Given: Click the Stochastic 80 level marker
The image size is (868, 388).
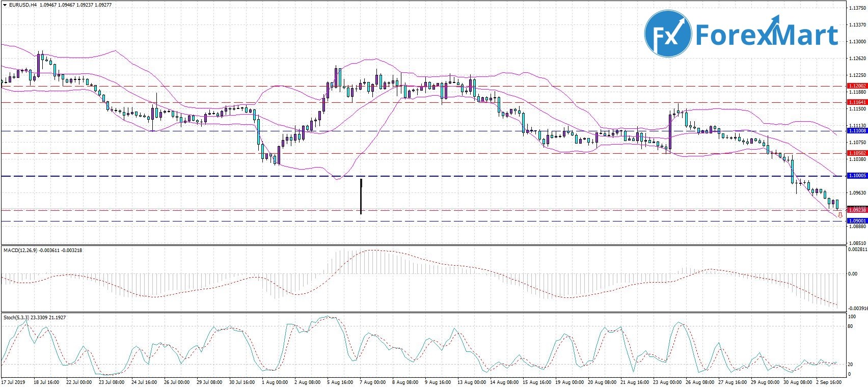Looking at the screenshot, I should click(850, 326).
